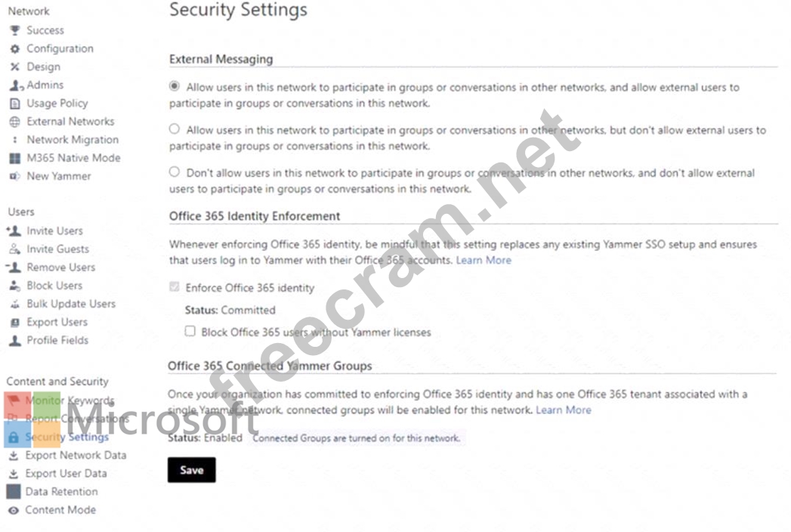
Task: Click the Content Mode eye icon
Action: coord(13,510)
